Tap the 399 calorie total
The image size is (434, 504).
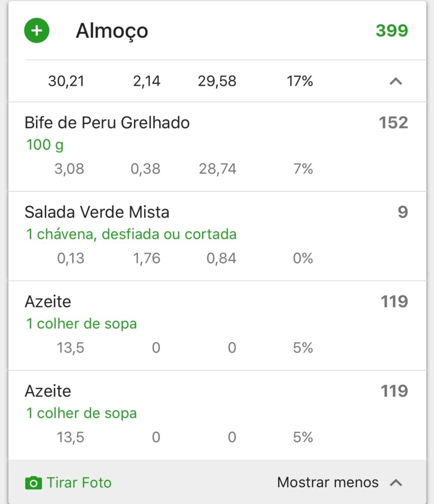coord(392,31)
